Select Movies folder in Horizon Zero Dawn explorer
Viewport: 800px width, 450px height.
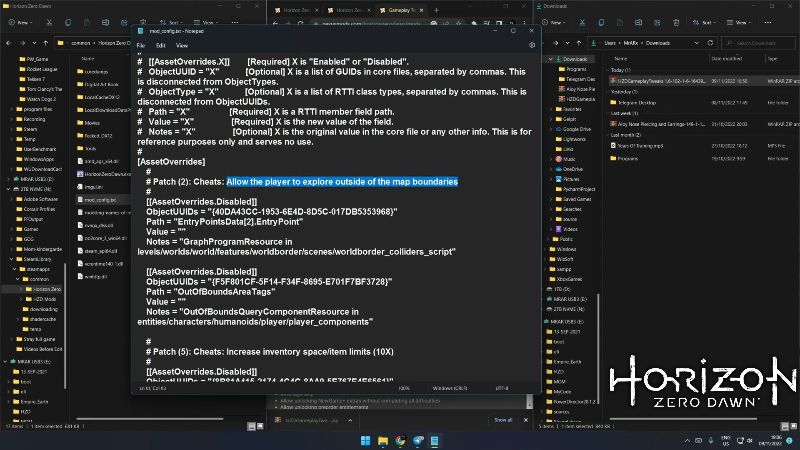coord(89,123)
